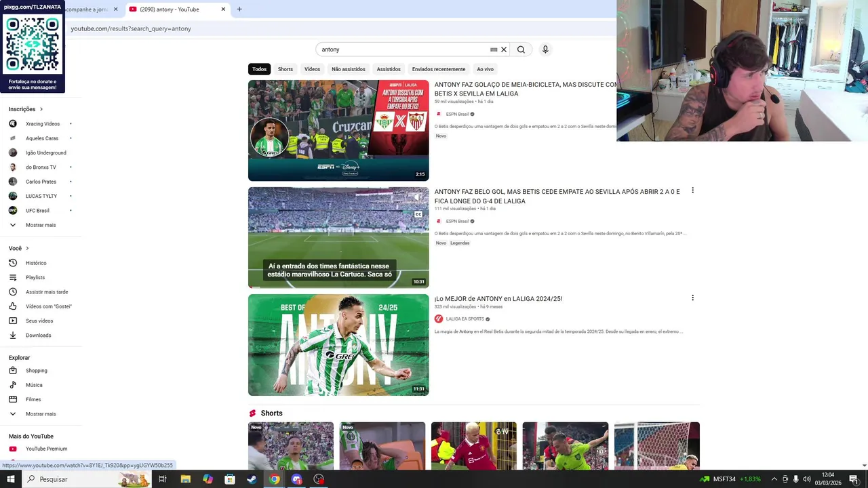Select the Assistidos filter chip
This screenshot has height=488, width=868.
click(389, 69)
